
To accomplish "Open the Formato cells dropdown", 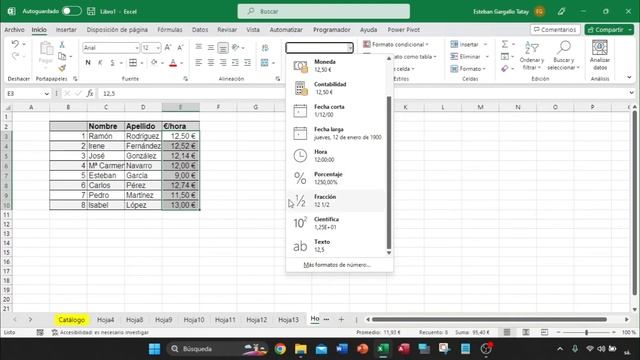I will [468, 69].
